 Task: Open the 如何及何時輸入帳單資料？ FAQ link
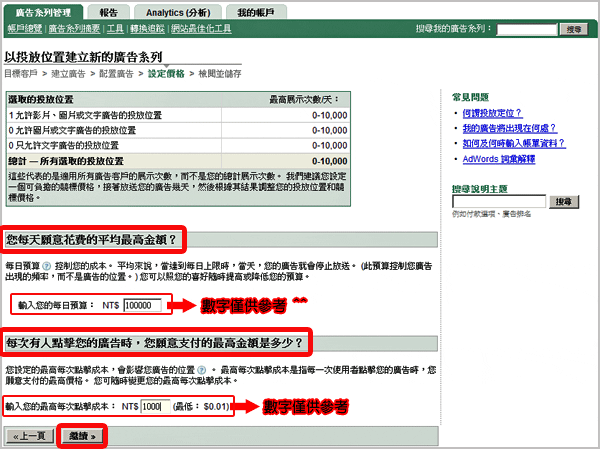[514, 144]
